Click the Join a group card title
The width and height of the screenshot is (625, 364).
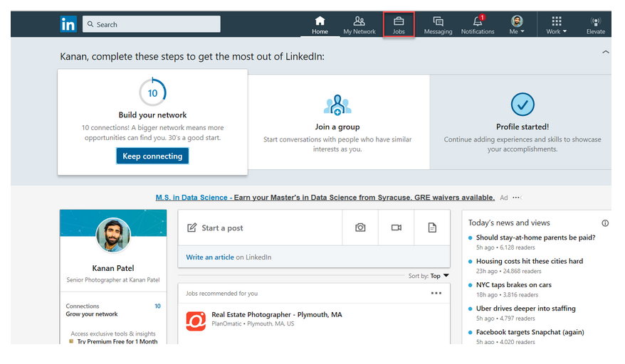(337, 127)
